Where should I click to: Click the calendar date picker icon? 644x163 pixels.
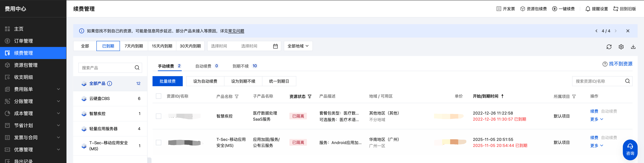[x=275, y=46]
